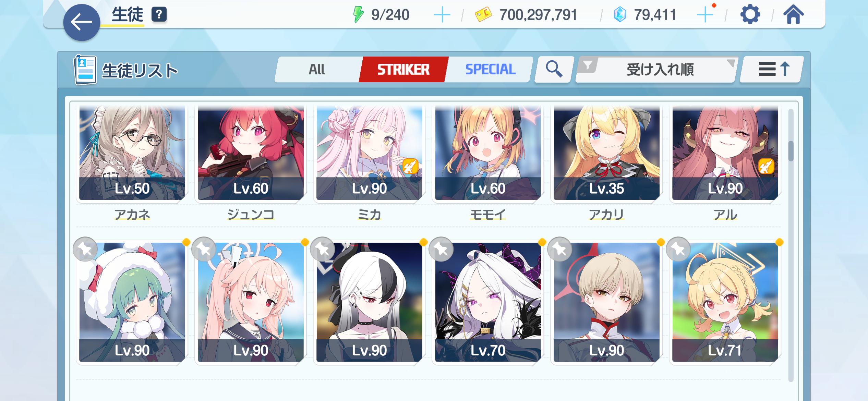
Task: Toggle pin on pink-haired Lv.90 student
Action: pyautogui.click(x=204, y=250)
